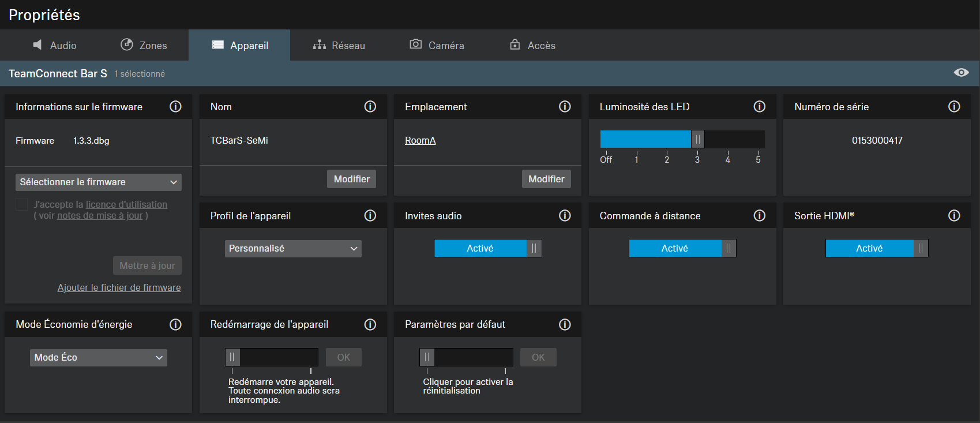Open info for Mode Économie d'énergie
The height and width of the screenshot is (423, 980).
[x=175, y=324]
